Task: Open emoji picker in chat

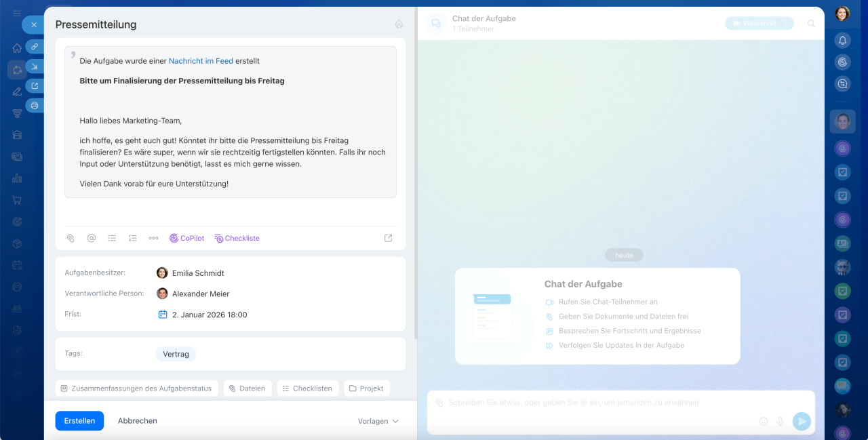Action: pyautogui.click(x=764, y=421)
